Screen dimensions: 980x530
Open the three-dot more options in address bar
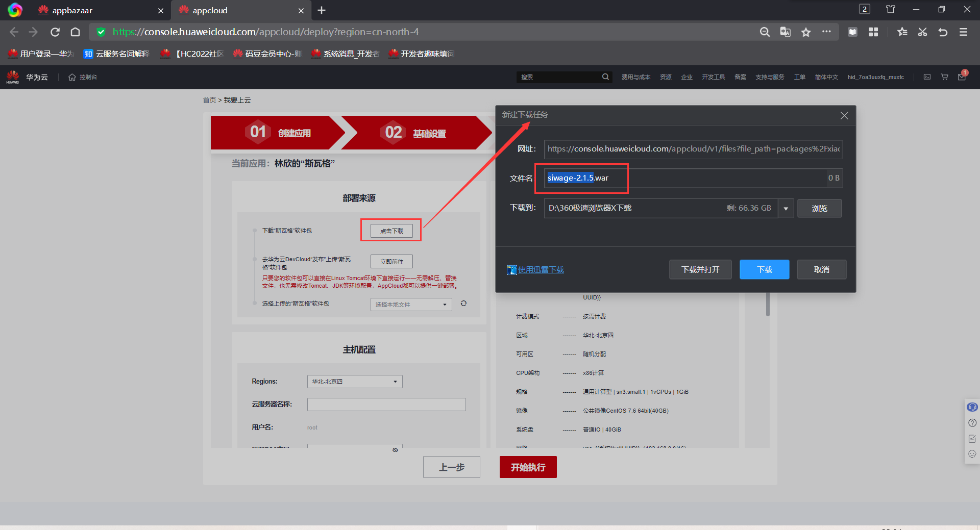826,32
